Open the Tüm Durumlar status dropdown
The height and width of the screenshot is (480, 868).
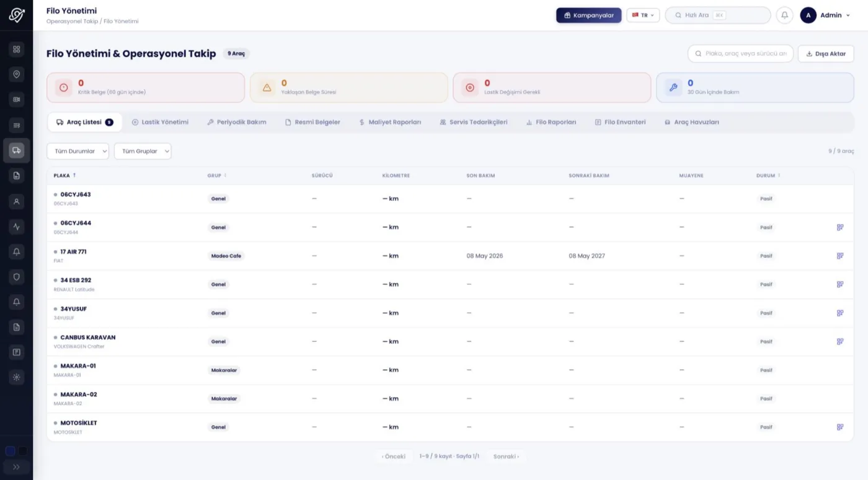(x=77, y=151)
